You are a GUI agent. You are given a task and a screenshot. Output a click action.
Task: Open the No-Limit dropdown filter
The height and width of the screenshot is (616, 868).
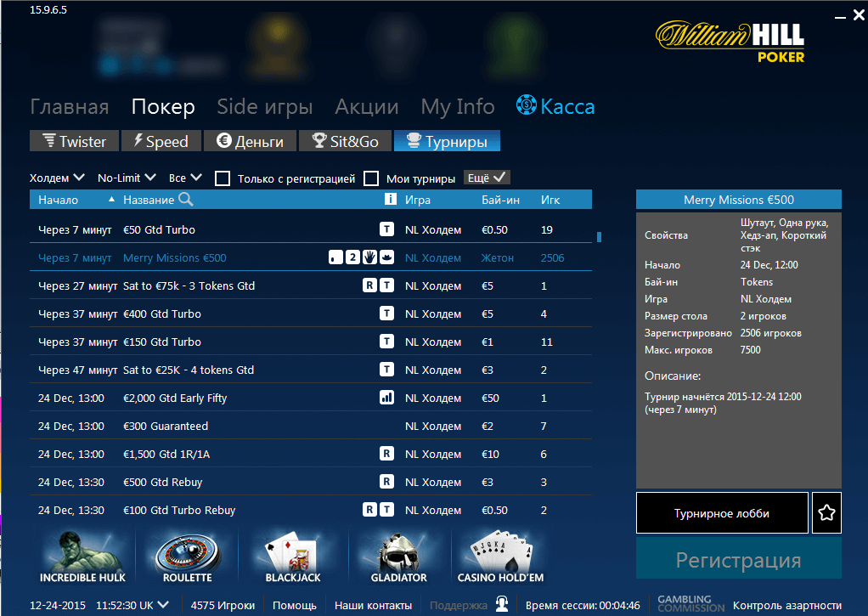(x=127, y=178)
